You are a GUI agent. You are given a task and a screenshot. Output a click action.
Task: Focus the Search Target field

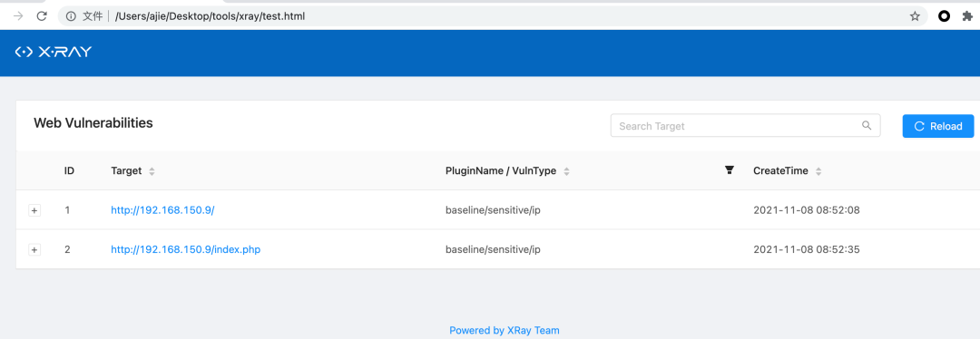(x=745, y=125)
